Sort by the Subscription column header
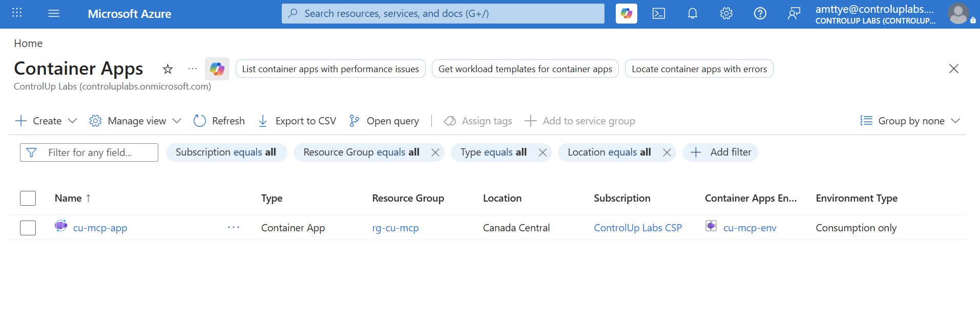Screen dimensions: 980x329 point(622,198)
